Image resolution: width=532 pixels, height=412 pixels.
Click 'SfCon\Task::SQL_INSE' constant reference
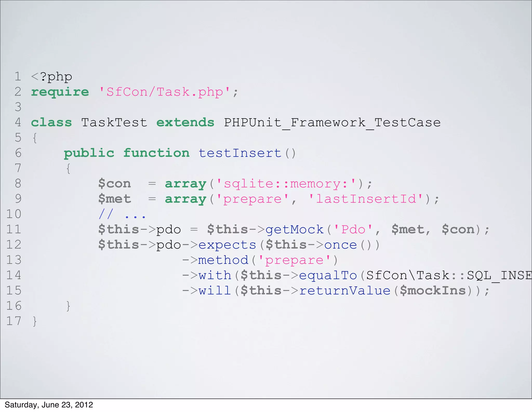449,276
